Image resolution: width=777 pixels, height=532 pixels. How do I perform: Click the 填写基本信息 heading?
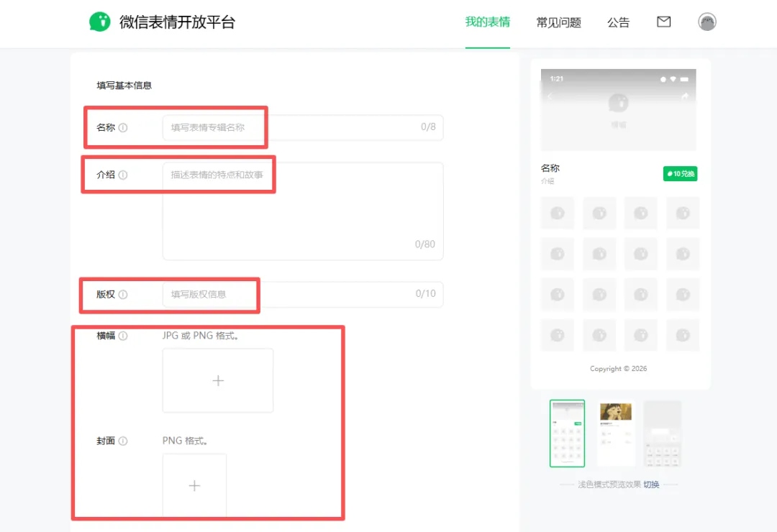pyautogui.click(x=124, y=86)
